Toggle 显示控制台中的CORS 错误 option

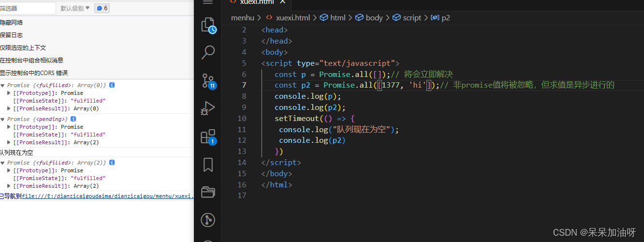[x=34, y=73]
